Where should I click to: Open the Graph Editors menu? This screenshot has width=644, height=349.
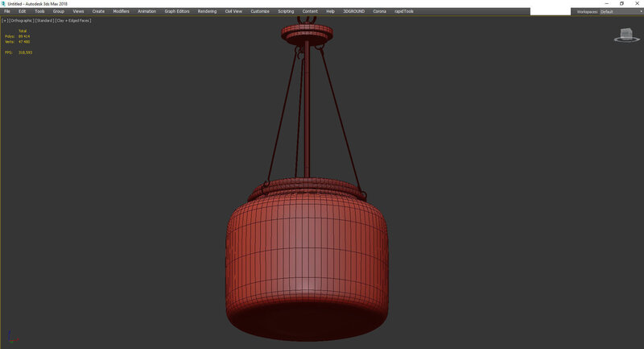pos(177,12)
